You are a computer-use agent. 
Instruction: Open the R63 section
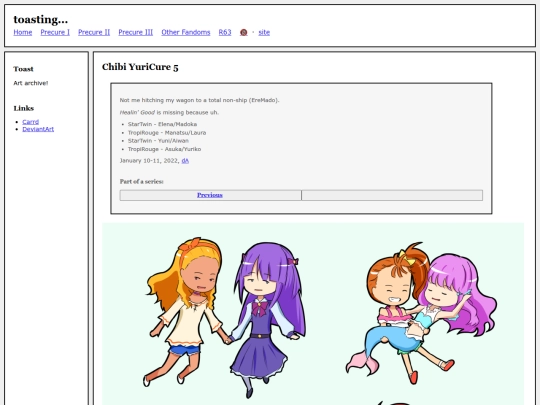tap(225, 32)
